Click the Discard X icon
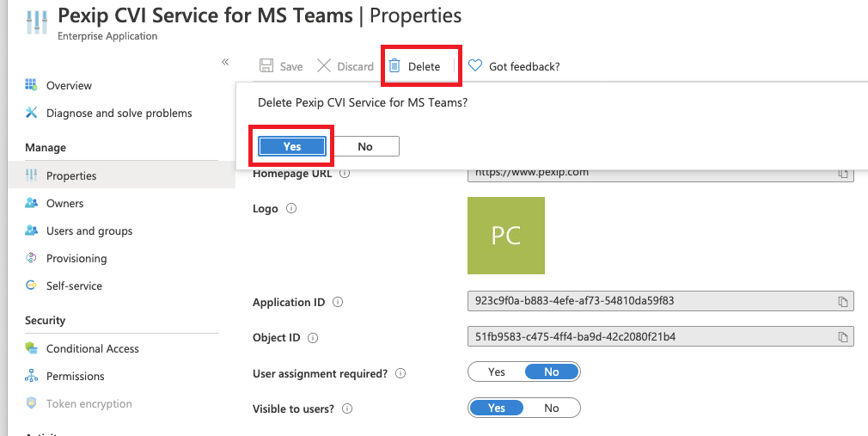The image size is (868, 436). (x=324, y=66)
